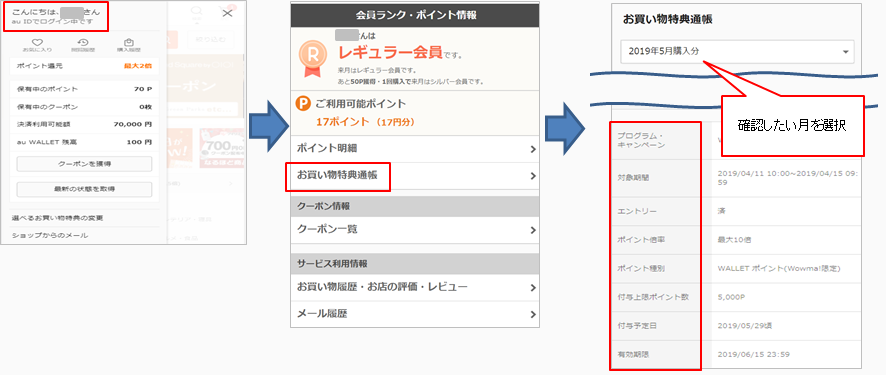Screen dimensions: 886x375
Task: Open 選べるお買い物特典の変更 link
Action: pos(57,217)
